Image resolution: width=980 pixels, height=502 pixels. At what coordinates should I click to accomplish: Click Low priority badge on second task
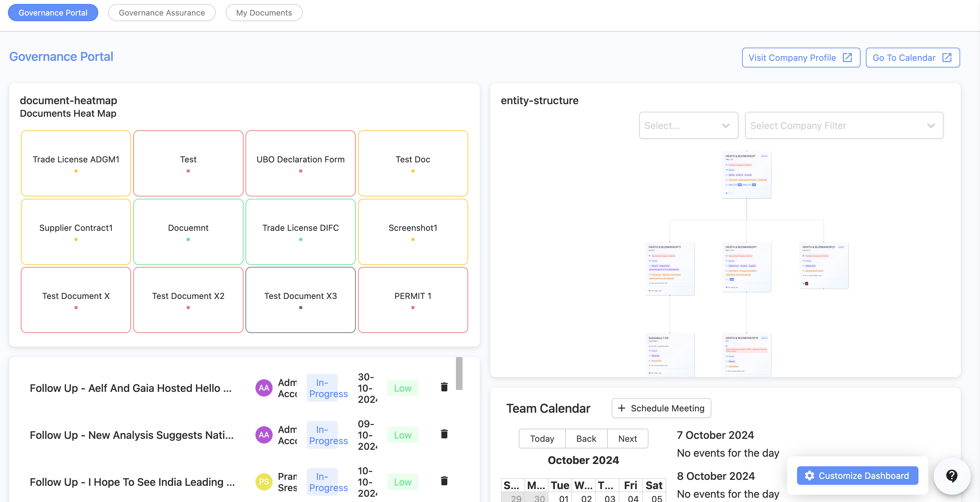pos(402,435)
